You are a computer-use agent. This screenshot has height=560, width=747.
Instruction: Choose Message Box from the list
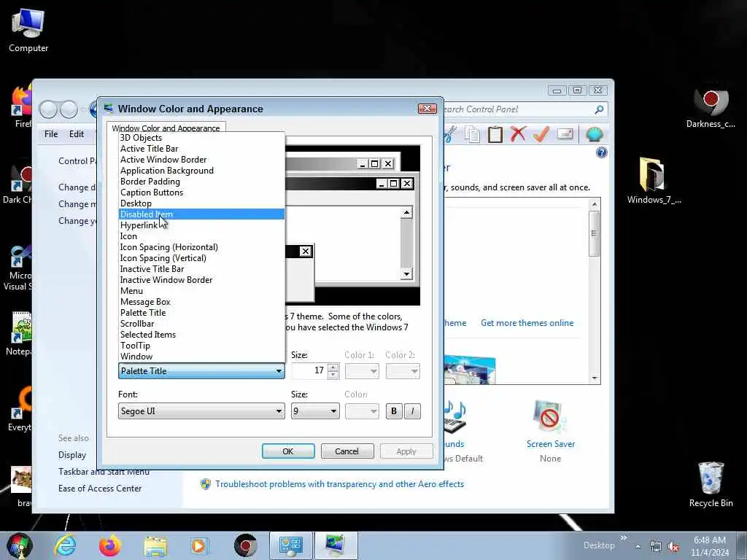[201, 302]
